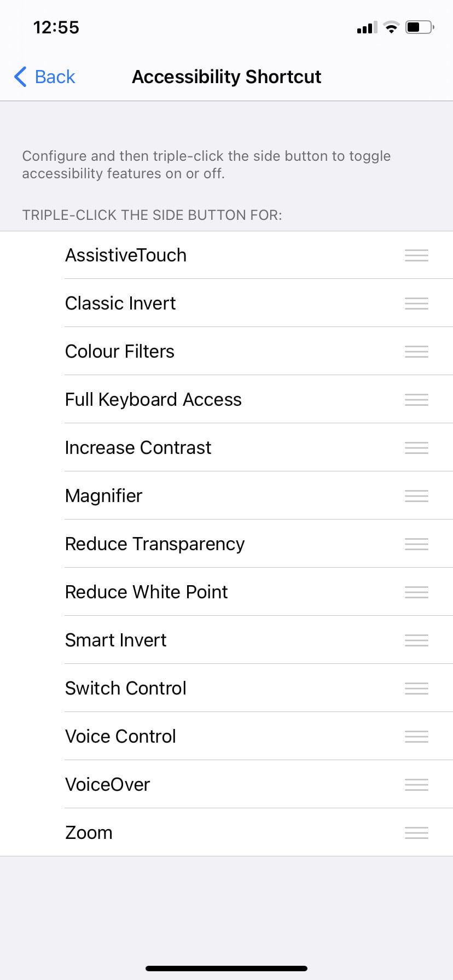
Task: Tap the blue back chevron arrow
Action: click(x=20, y=77)
